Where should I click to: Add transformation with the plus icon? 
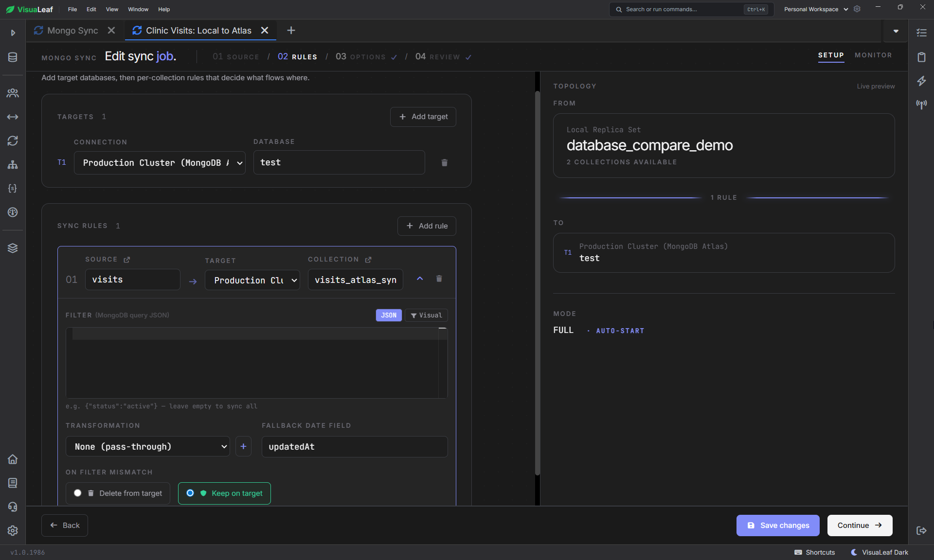coord(243,446)
